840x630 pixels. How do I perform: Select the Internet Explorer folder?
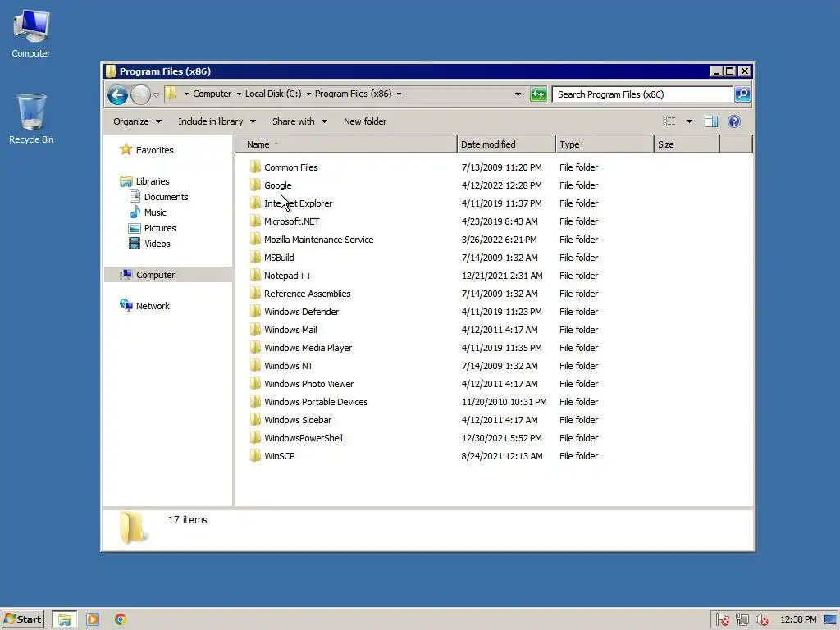pos(298,203)
